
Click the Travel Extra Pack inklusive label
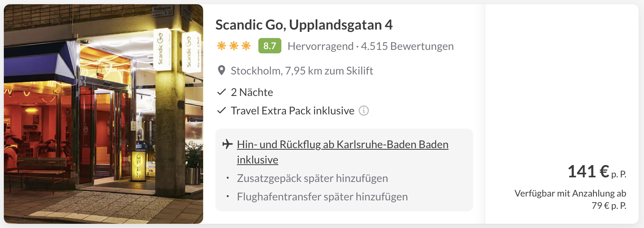pos(292,111)
